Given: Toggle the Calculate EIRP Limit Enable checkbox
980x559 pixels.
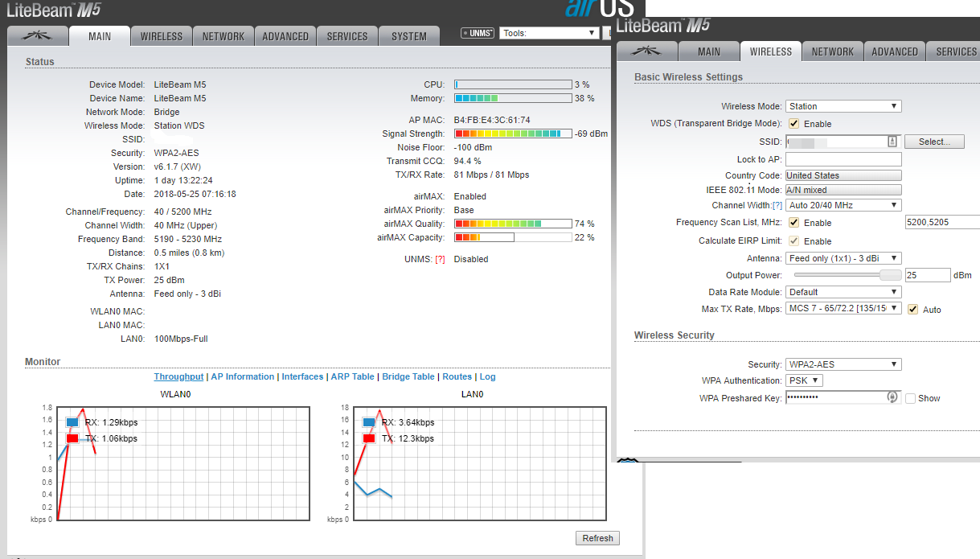Looking at the screenshot, I should click(x=793, y=241).
